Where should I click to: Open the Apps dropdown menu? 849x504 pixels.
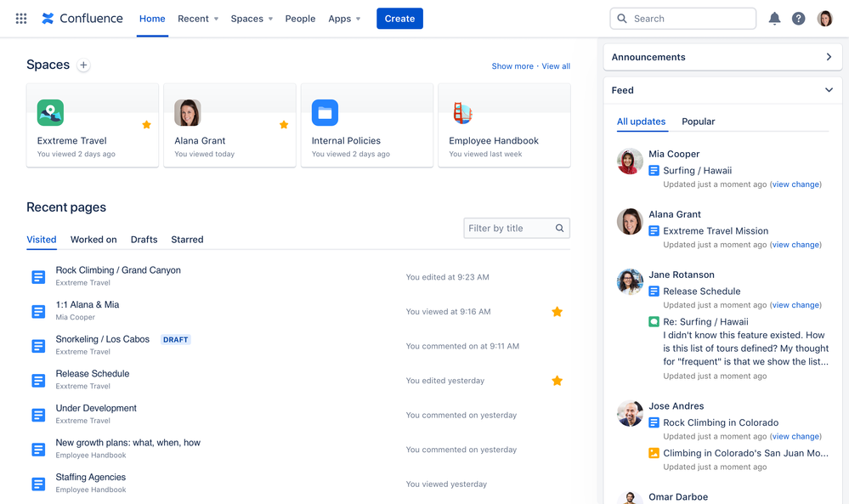[x=344, y=19]
